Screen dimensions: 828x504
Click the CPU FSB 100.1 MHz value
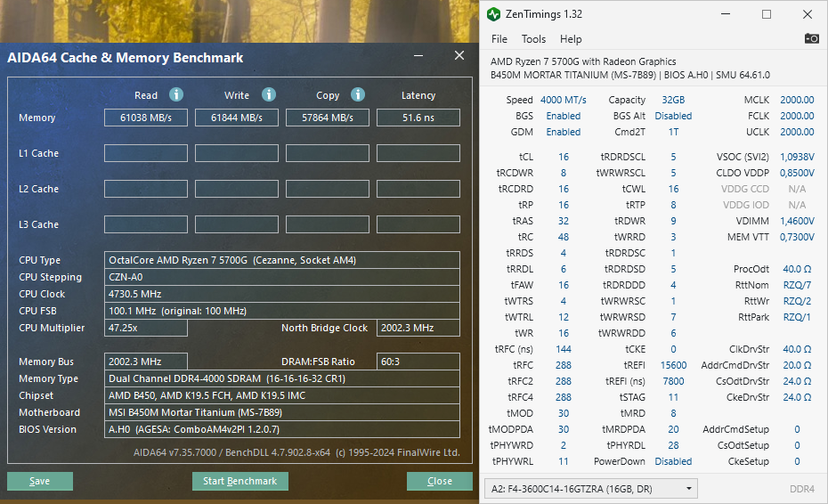pyautogui.click(x=282, y=311)
